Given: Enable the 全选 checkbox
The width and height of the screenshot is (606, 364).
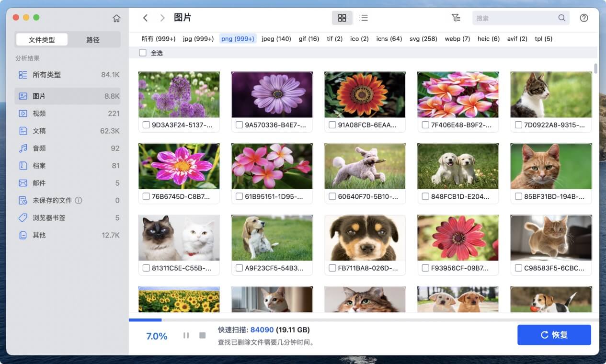Looking at the screenshot, I should [142, 53].
